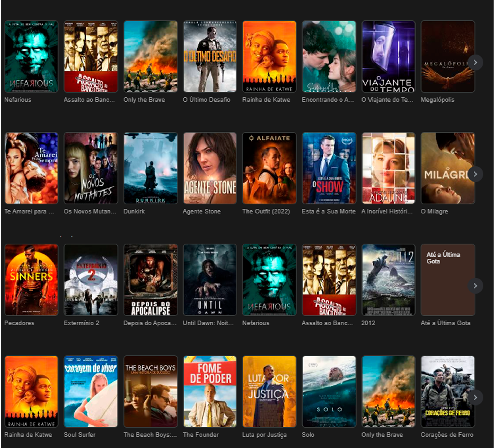Click the Coragem de Viver surfer poster

[x=91, y=392]
